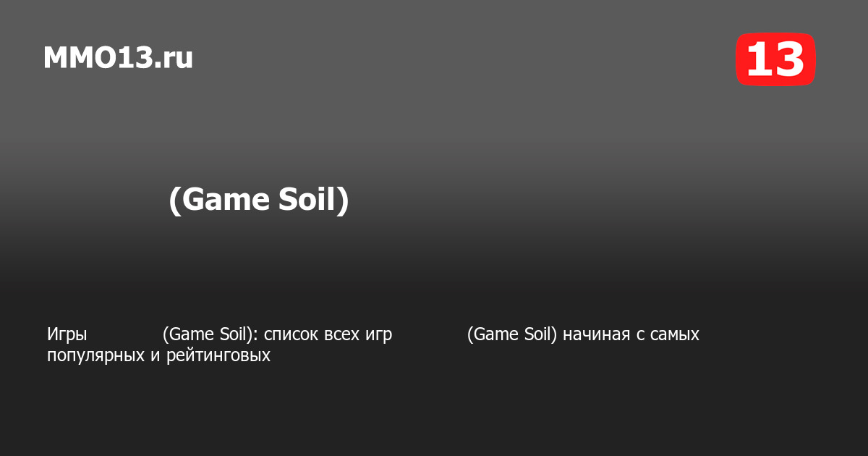Click the word "Soil)" in the large heading

click(x=314, y=200)
